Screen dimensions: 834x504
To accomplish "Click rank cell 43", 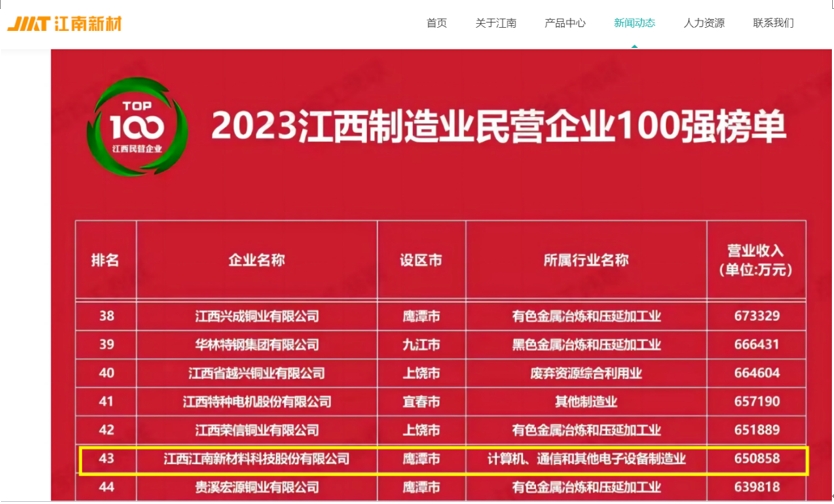I will pyautogui.click(x=106, y=458).
